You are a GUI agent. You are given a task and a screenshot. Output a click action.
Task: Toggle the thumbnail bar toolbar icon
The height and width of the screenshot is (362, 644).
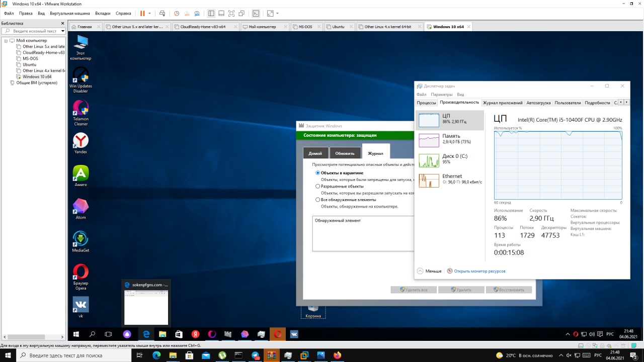point(221,13)
